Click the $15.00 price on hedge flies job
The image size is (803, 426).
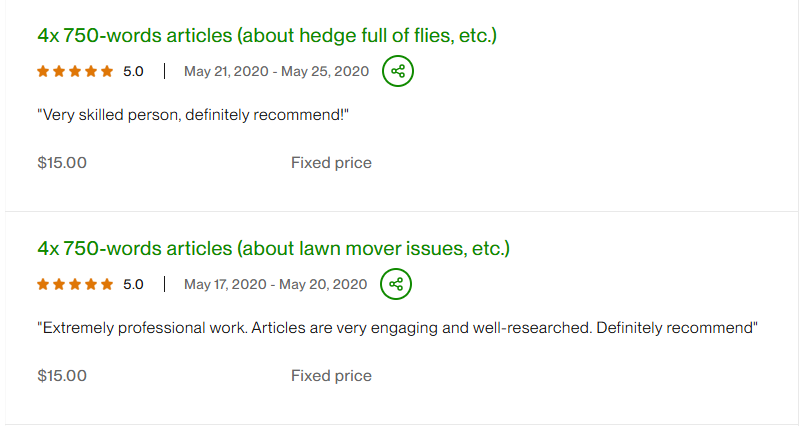click(62, 163)
